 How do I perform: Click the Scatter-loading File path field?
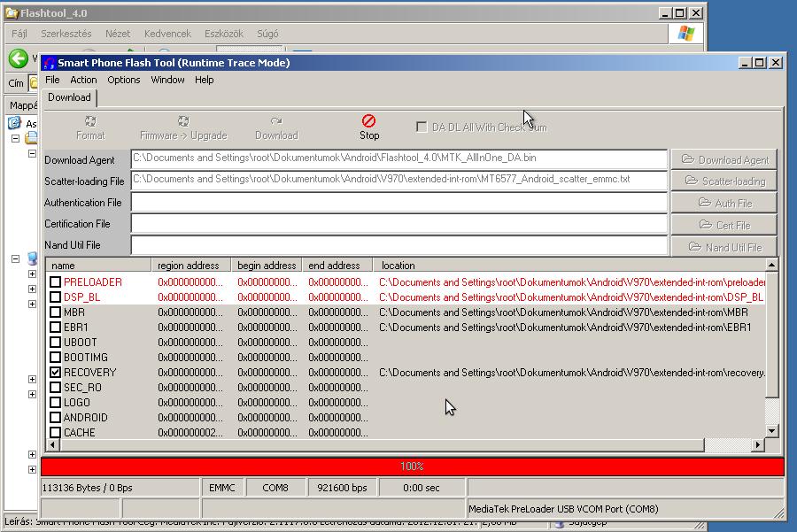point(399,181)
